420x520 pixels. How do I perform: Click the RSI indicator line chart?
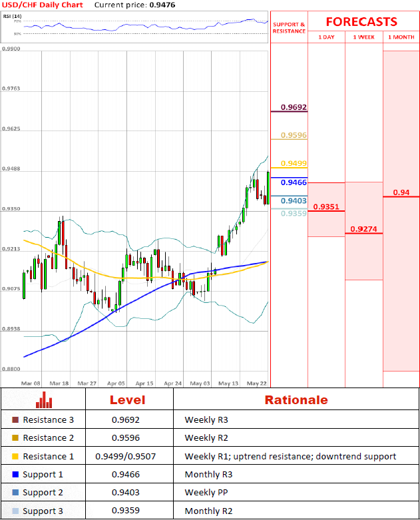pyautogui.click(x=146, y=25)
